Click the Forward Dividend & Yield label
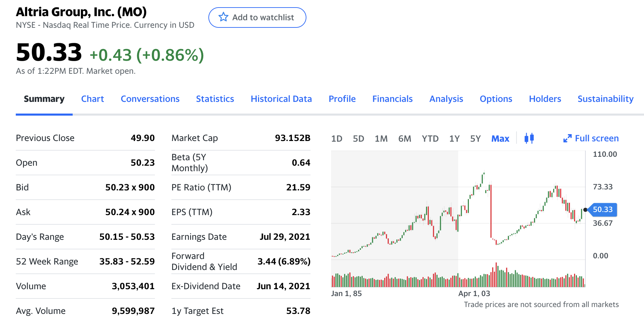This screenshot has width=644, height=329. [204, 261]
